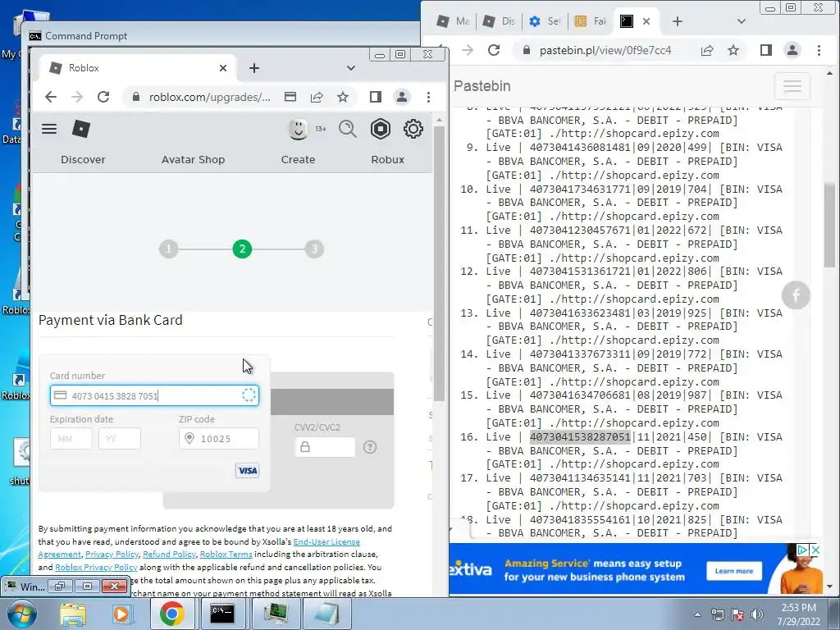This screenshot has height=630, width=840.
Task: Focus the MM expiration month field
Action: pyautogui.click(x=71, y=439)
